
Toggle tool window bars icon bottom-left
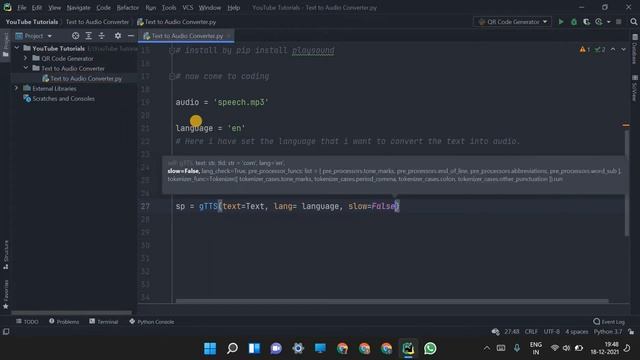coord(6,332)
